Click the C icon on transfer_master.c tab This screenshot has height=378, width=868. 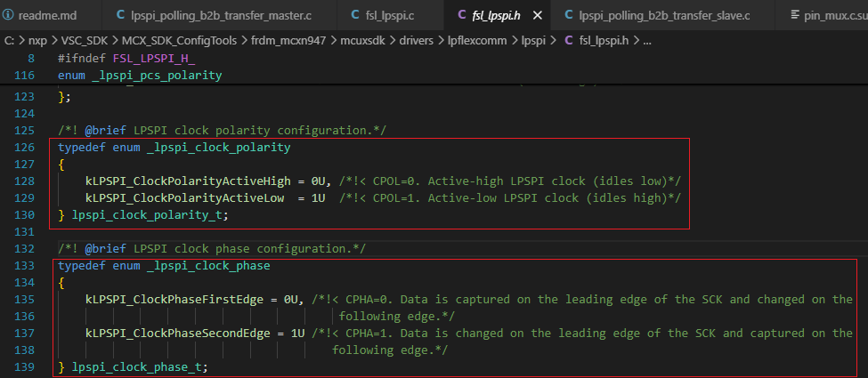121,15
